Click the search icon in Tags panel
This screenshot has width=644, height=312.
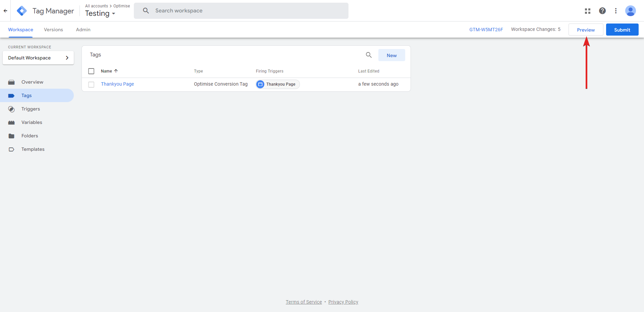coord(369,55)
